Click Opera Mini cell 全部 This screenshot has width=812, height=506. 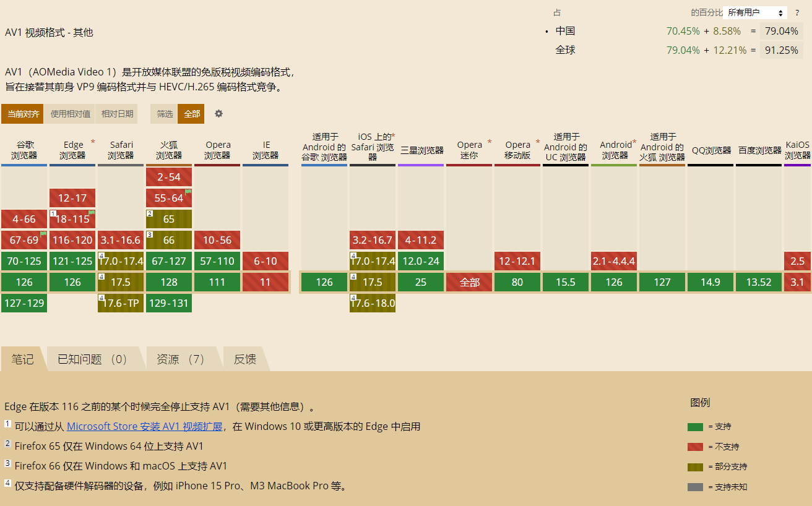(x=469, y=282)
